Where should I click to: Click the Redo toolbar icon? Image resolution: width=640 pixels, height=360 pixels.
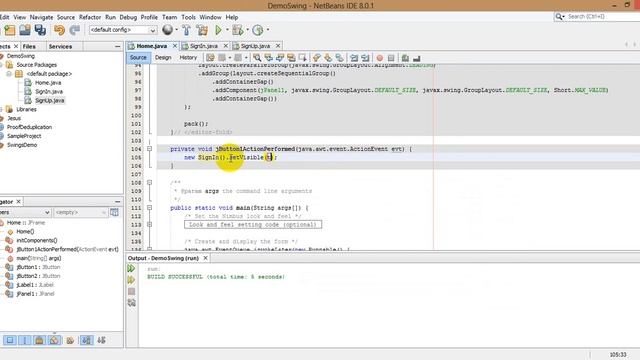pyautogui.click(x=75, y=30)
